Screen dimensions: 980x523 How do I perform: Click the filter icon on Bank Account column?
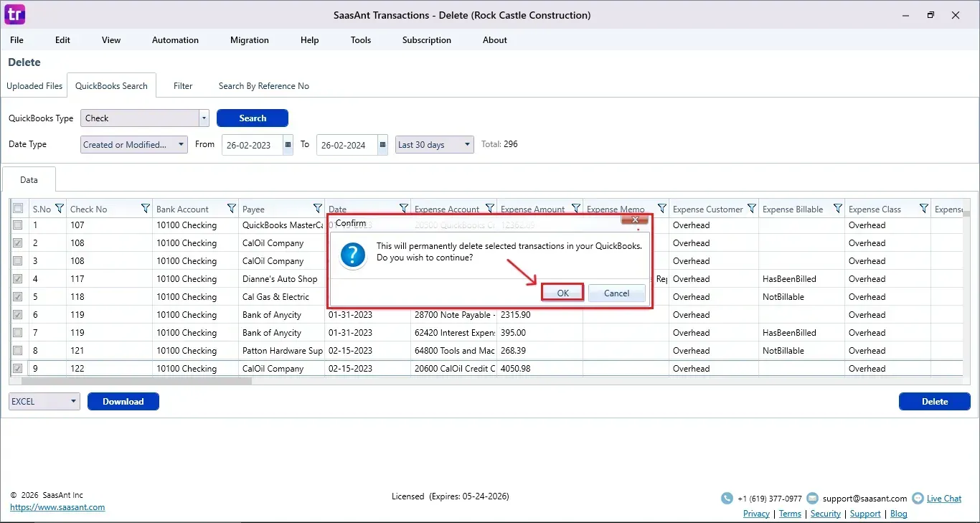232,209
